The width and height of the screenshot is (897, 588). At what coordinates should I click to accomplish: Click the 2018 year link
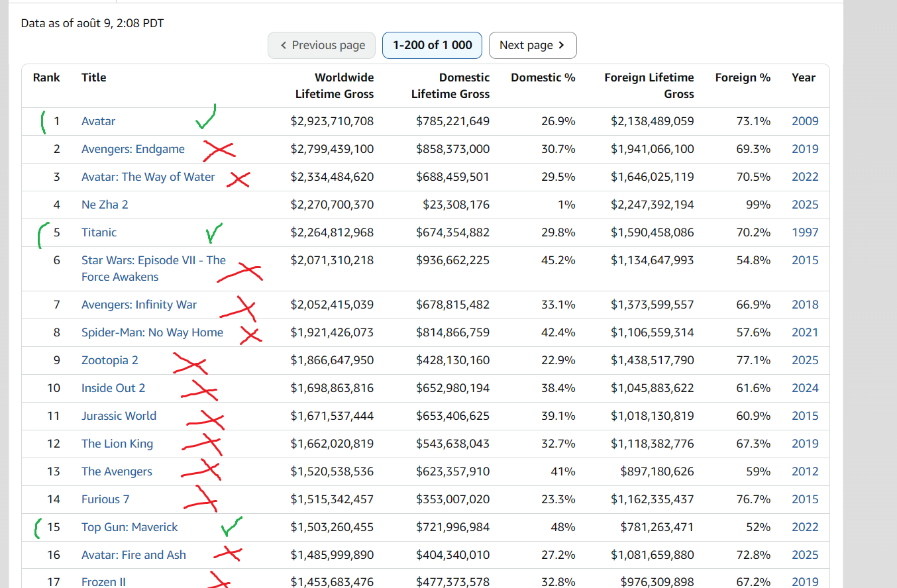tap(805, 305)
